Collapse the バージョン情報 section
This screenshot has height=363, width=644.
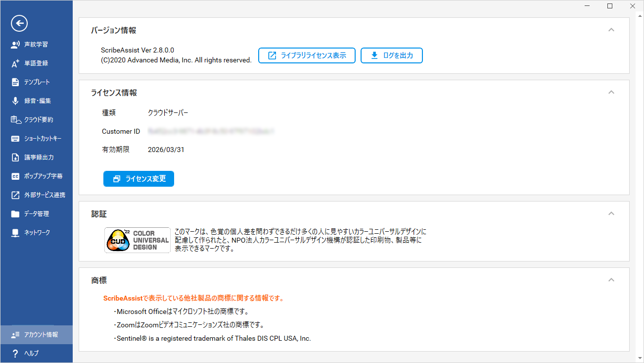611,30
